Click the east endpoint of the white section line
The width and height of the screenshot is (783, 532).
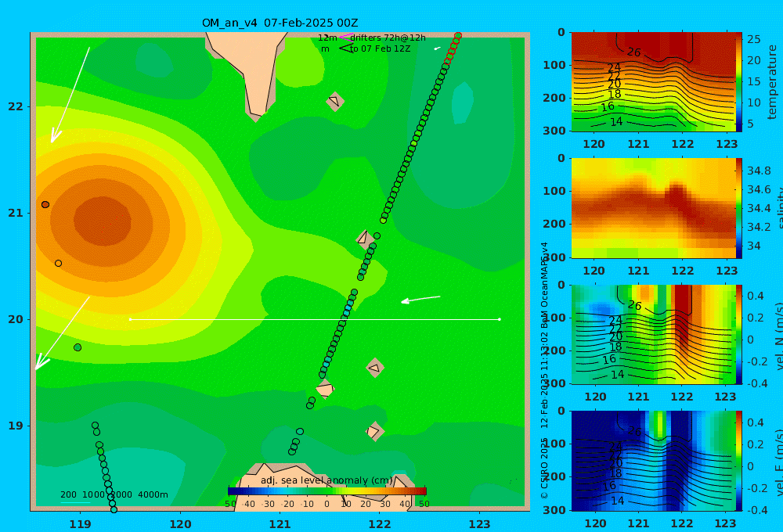(500, 319)
